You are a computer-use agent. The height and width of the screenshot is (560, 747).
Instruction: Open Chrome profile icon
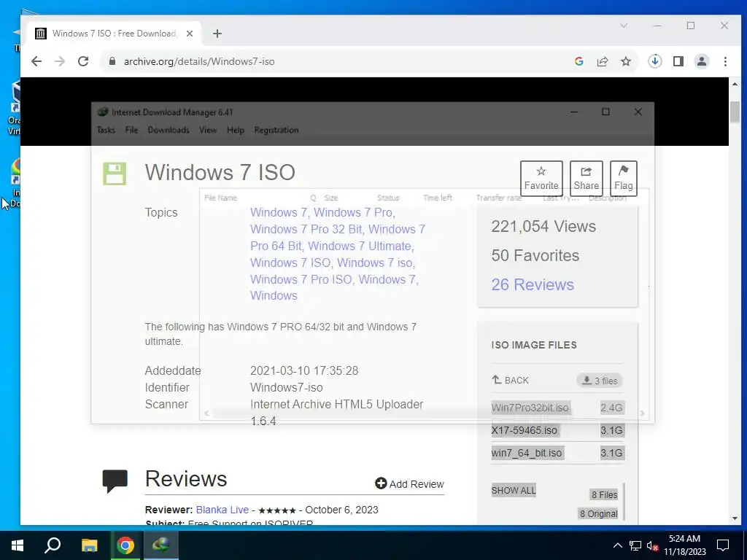click(702, 61)
